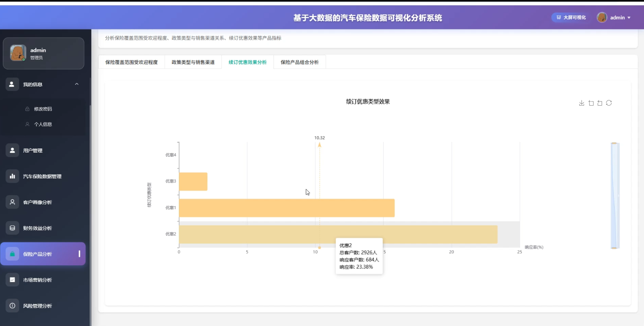Screen dimensions: 644x326
Task: Click top handle of data zoom slider
Action: (x=614, y=143)
